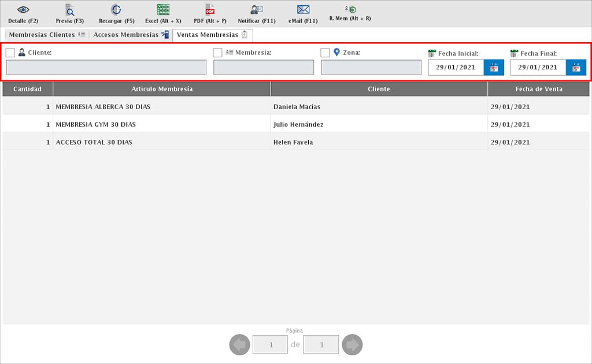Click the Cliente filter text field
This screenshot has width=592, height=364.
tap(106, 68)
